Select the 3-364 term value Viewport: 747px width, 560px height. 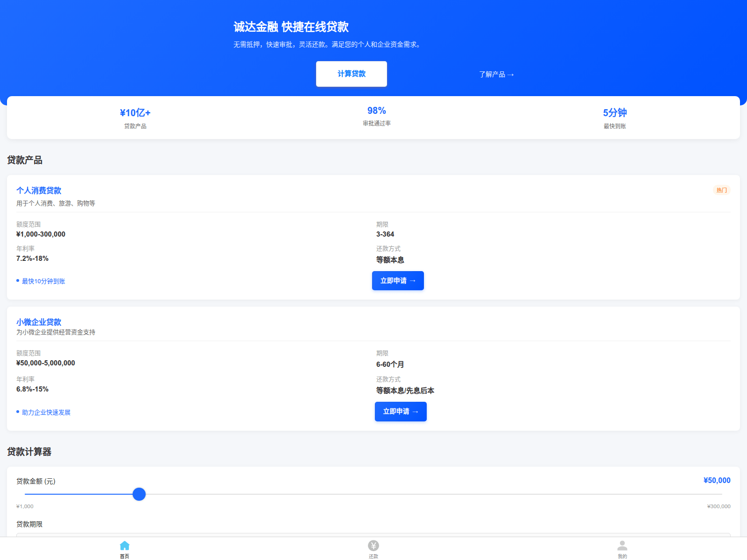click(x=385, y=234)
